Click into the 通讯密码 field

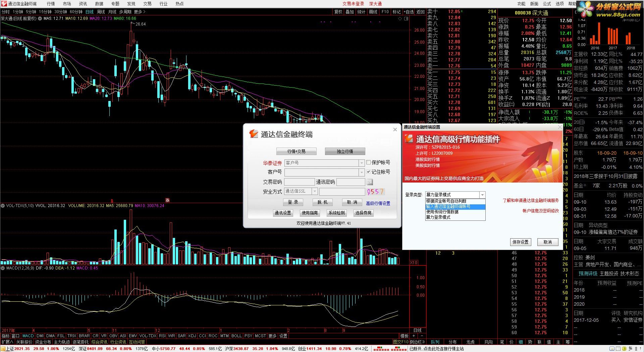click(351, 182)
